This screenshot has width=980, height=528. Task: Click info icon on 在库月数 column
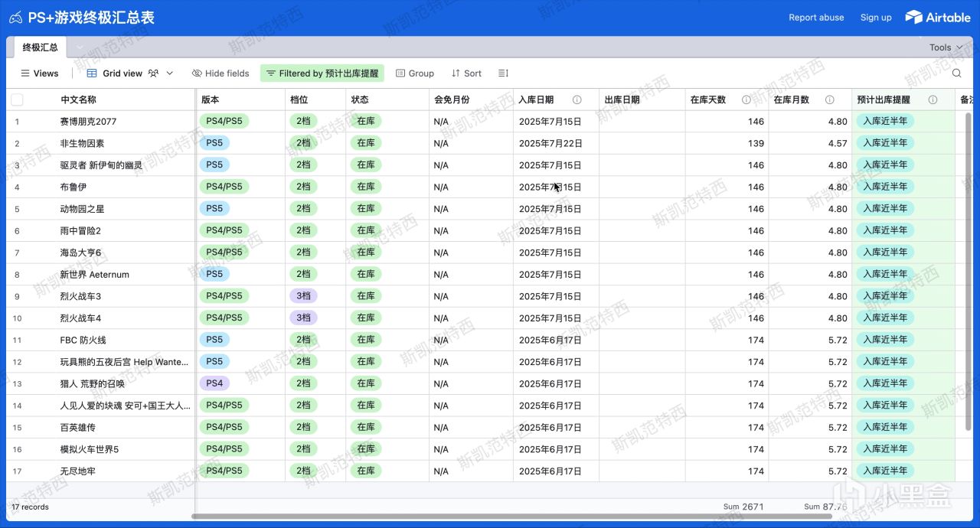[x=829, y=99]
